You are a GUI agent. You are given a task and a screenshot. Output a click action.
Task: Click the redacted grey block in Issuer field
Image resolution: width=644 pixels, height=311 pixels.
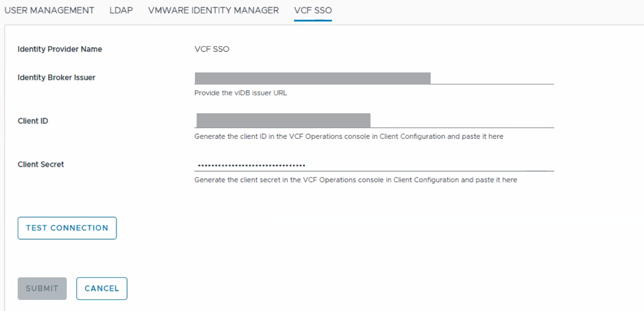pyautogui.click(x=312, y=78)
